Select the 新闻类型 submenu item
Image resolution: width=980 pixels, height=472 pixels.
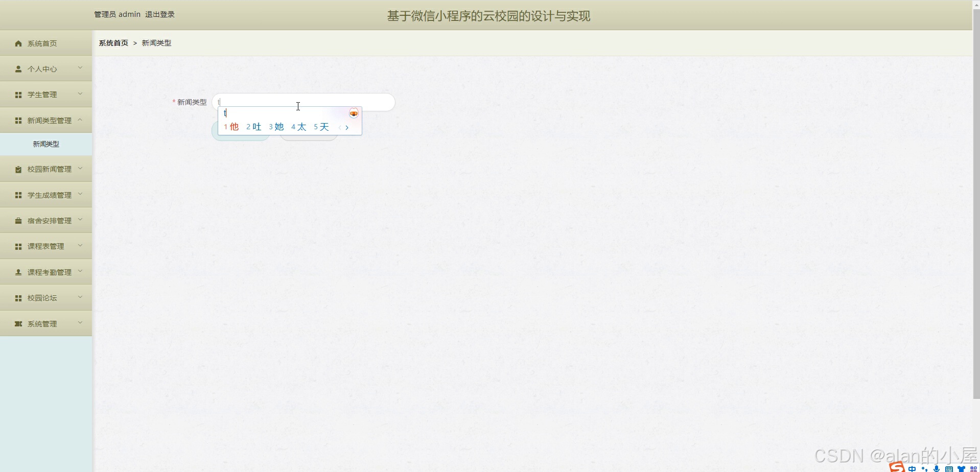(46, 144)
